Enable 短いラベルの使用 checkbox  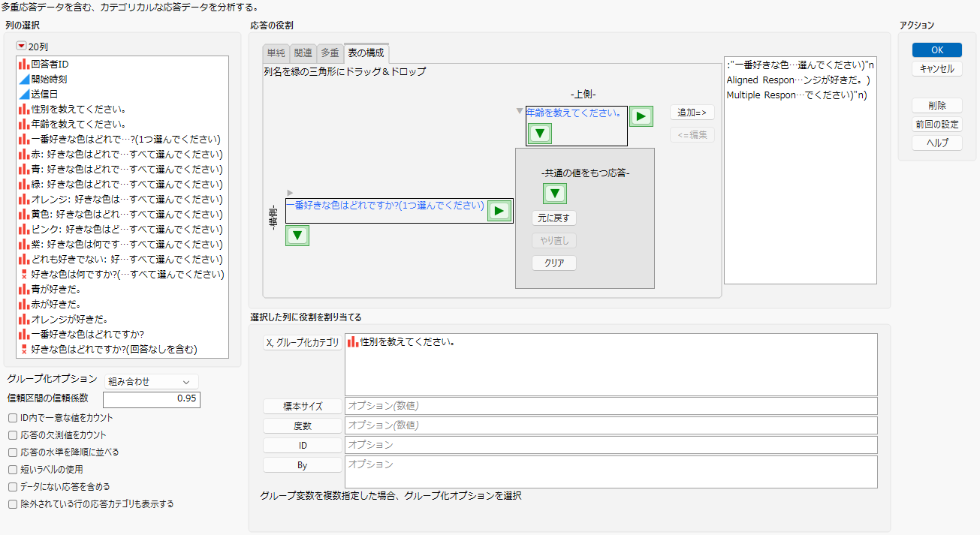(13, 470)
